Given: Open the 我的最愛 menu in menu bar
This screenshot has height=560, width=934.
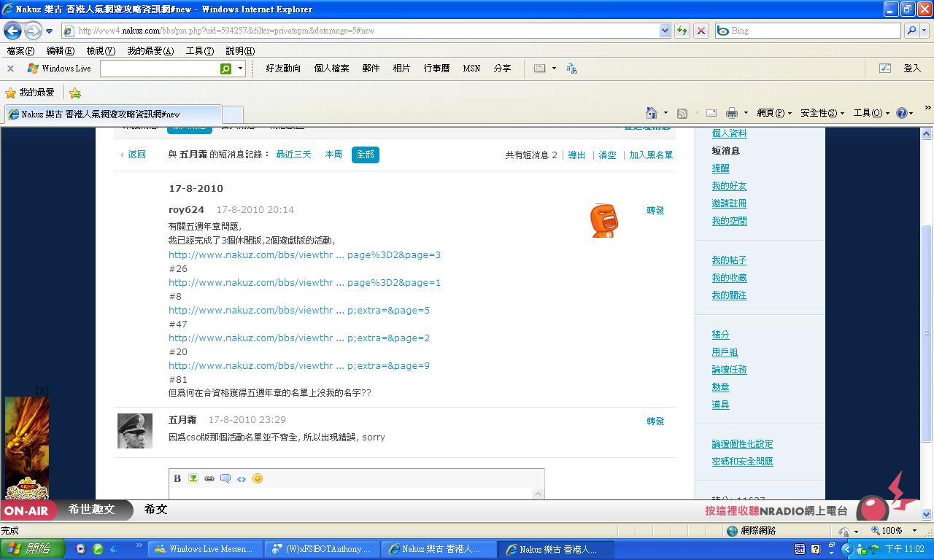Looking at the screenshot, I should click(150, 51).
